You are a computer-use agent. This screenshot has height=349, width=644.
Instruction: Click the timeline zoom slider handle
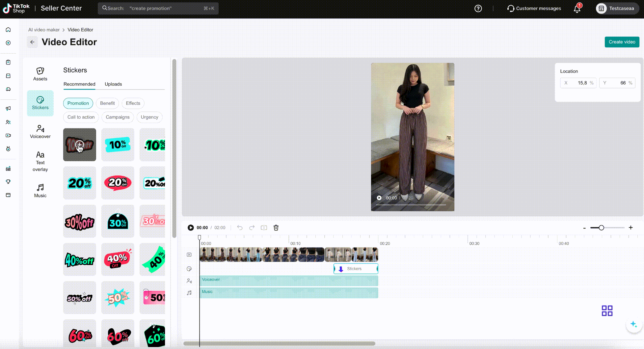601,228
